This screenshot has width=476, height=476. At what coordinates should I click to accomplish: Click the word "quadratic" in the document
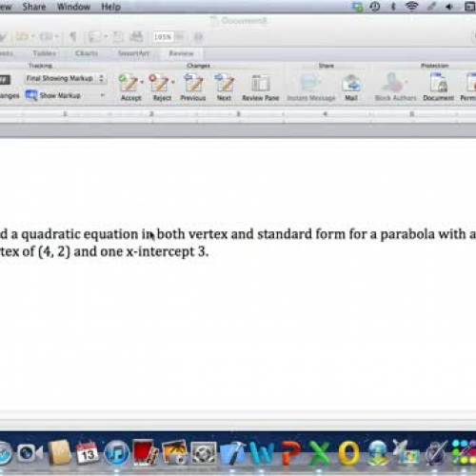pyautogui.click(x=50, y=235)
